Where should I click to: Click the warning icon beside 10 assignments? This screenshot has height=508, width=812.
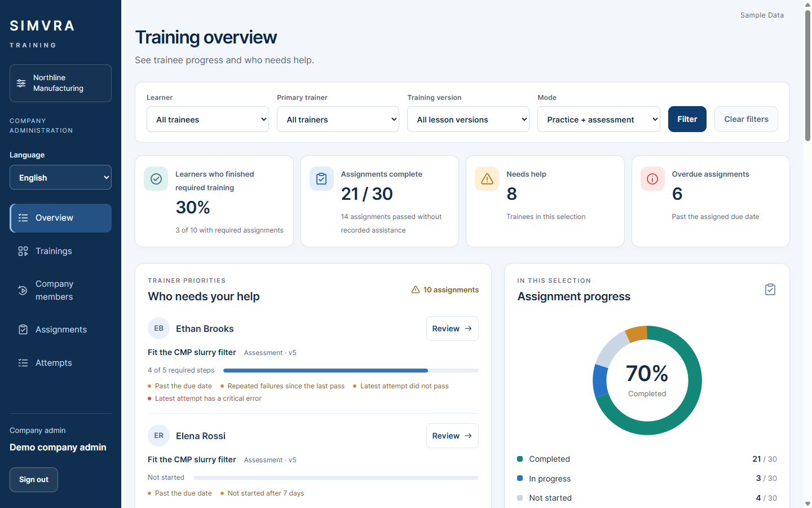pyautogui.click(x=416, y=290)
